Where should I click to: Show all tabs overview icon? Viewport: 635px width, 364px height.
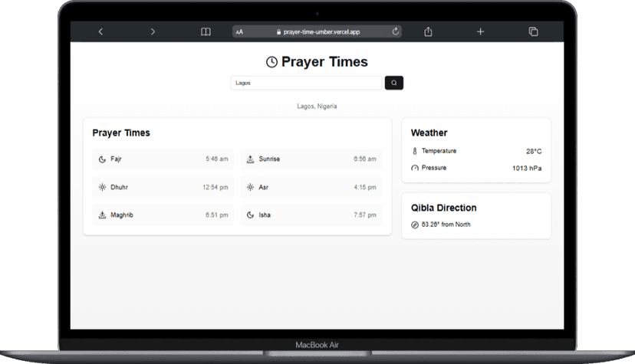tap(533, 31)
